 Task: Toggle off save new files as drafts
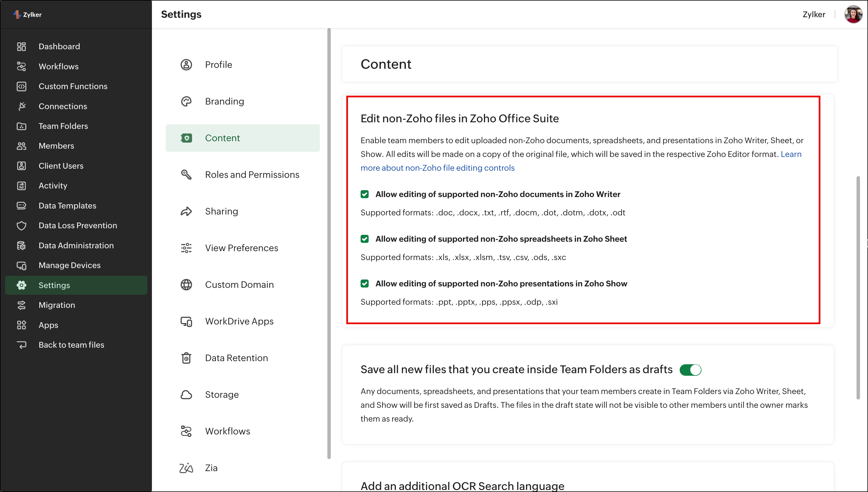coord(690,370)
